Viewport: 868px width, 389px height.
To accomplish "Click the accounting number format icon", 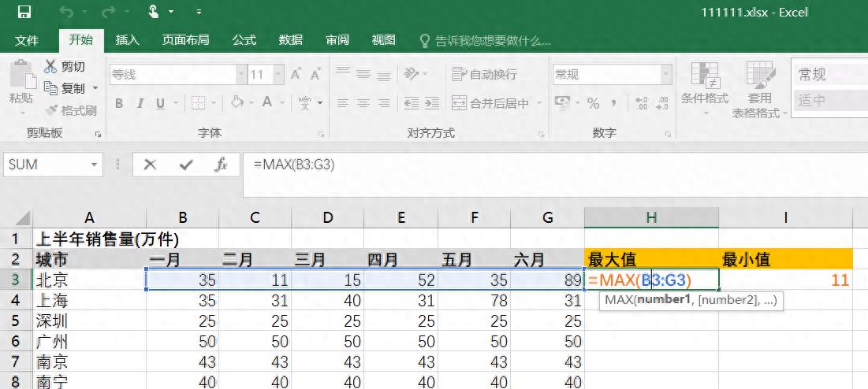I will [x=562, y=103].
